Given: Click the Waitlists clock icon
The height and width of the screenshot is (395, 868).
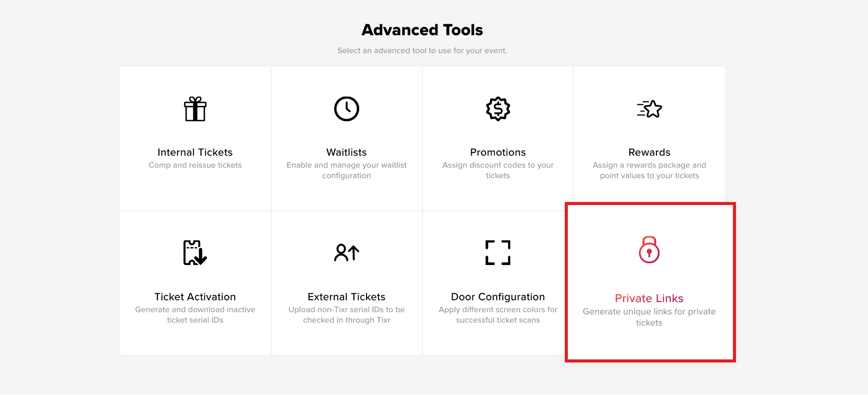Looking at the screenshot, I should 346,109.
